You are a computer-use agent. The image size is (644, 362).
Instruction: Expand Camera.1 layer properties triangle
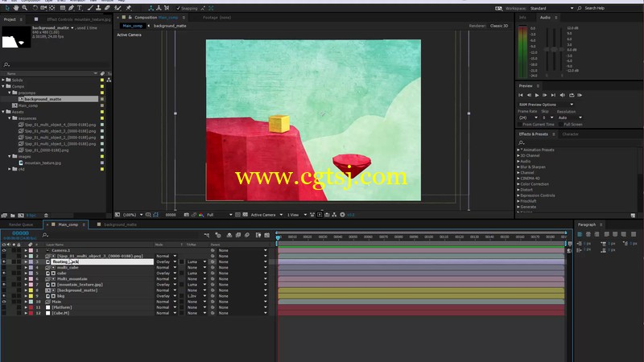tap(26, 250)
